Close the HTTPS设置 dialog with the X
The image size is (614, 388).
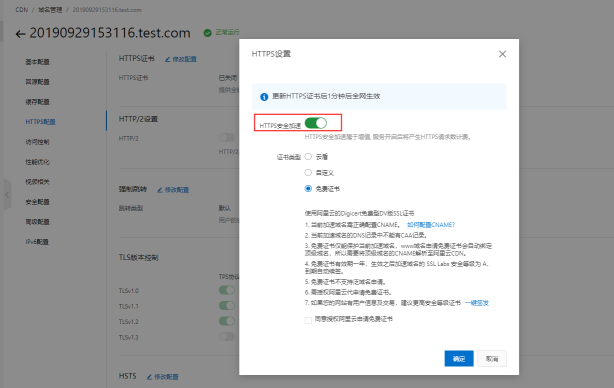[x=502, y=54]
